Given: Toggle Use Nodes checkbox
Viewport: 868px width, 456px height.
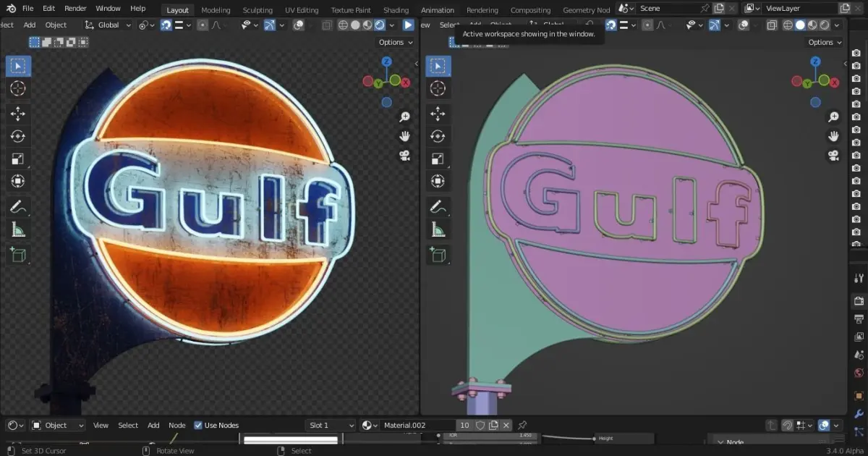Looking at the screenshot, I should click(x=198, y=426).
